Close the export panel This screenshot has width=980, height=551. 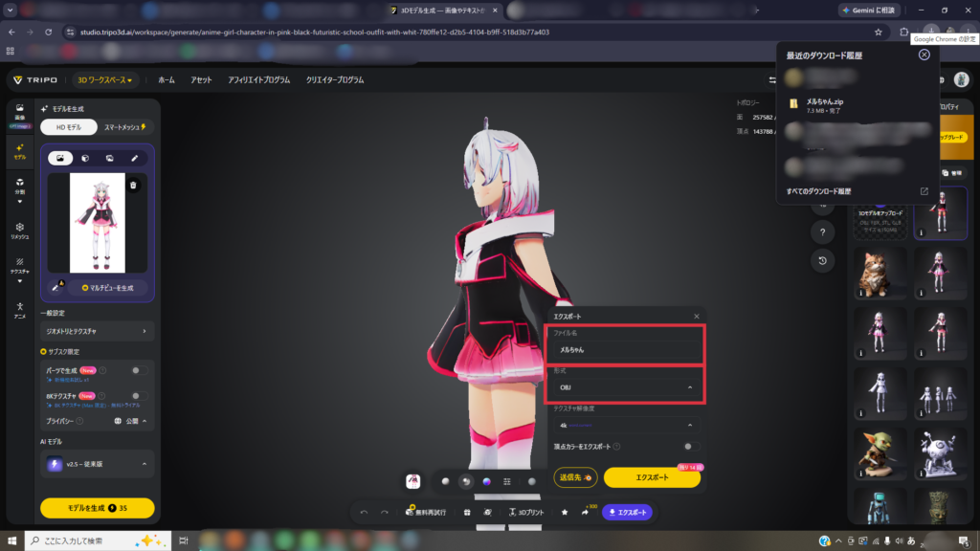tap(697, 316)
